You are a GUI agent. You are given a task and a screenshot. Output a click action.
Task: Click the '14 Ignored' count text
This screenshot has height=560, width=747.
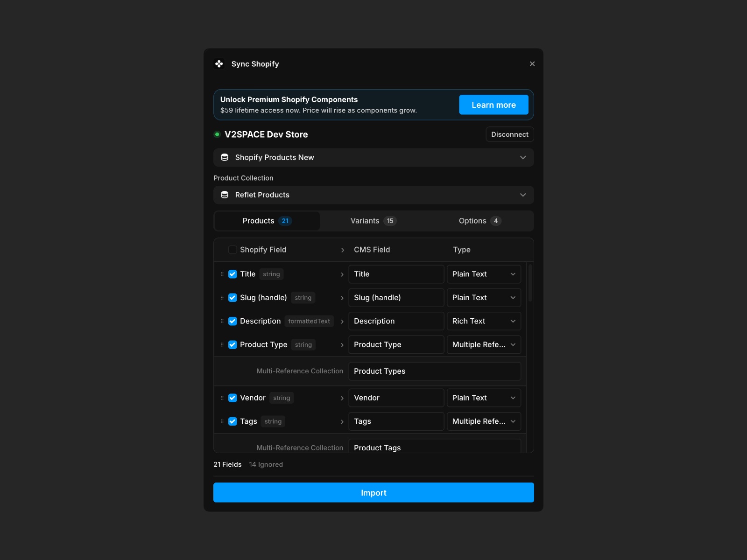(266, 465)
